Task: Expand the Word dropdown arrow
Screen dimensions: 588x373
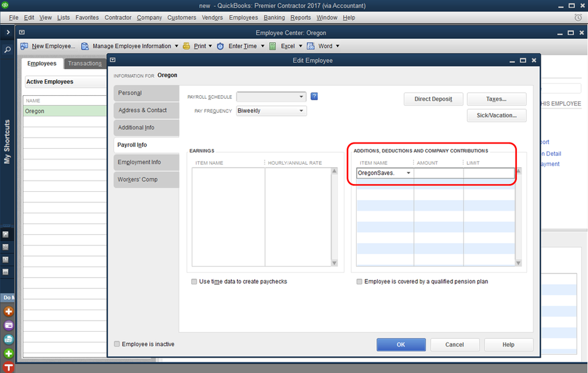Action: (x=337, y=46)
